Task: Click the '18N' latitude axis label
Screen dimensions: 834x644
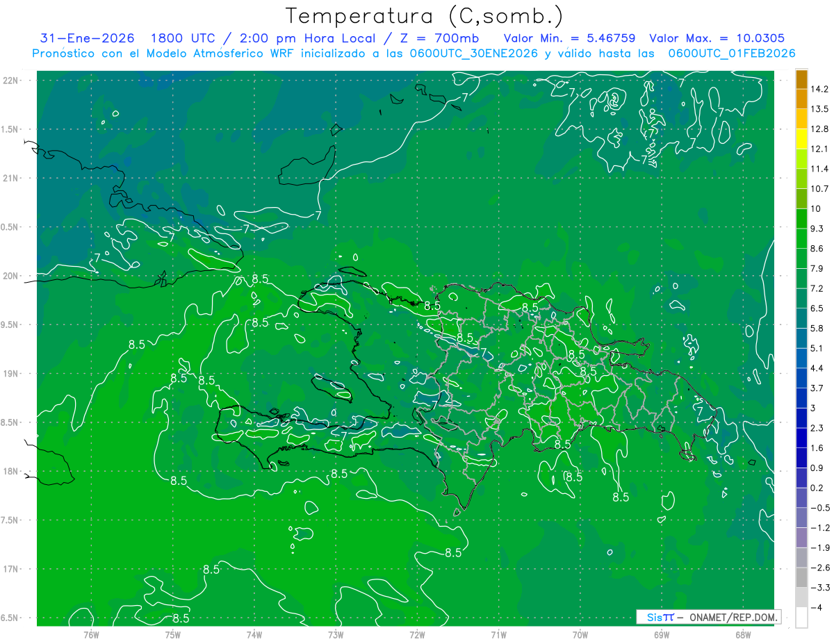Action: coord(11,471)
